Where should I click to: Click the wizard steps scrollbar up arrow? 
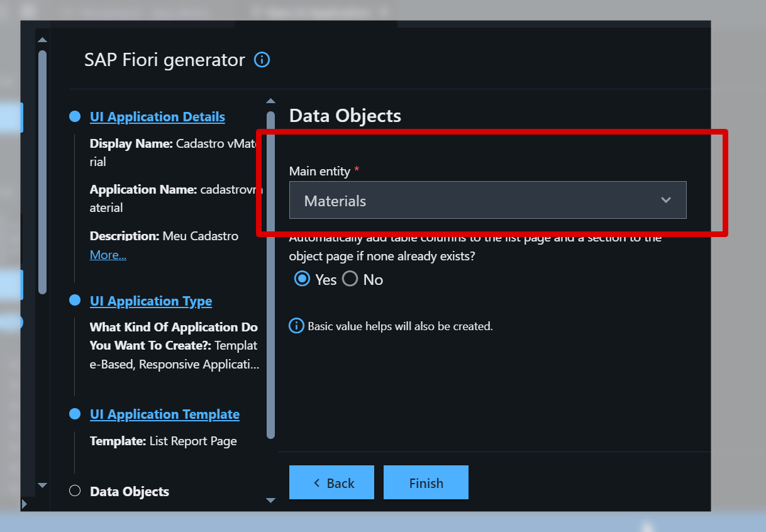pyautogui.click(x=270, y=101)
